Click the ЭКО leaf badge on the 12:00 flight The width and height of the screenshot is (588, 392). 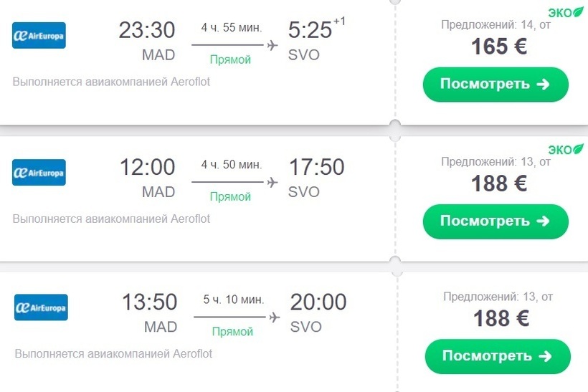[566, 150]
